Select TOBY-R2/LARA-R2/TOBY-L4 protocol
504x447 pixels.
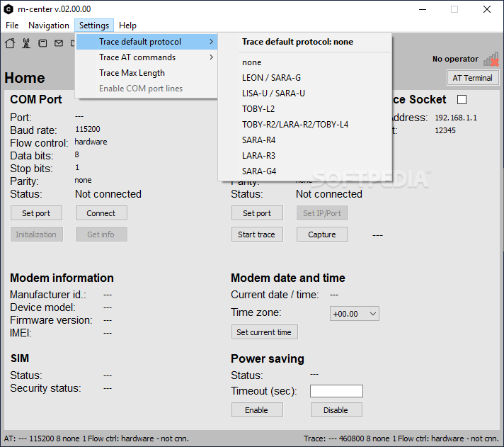coord(304,125)
